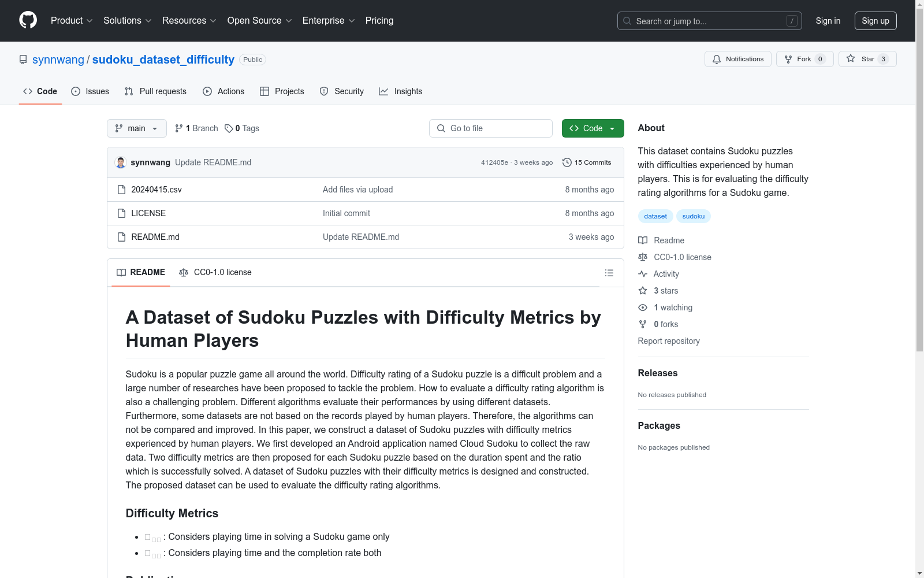This screenshot has height=578, width=924.
Task: Expand the Resources menu
Action: pos(189,21)
